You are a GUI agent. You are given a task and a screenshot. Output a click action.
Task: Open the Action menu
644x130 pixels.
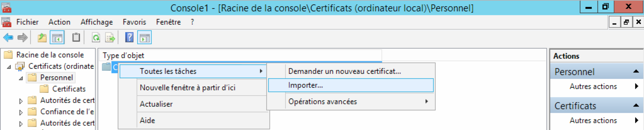tap(59, 22)
